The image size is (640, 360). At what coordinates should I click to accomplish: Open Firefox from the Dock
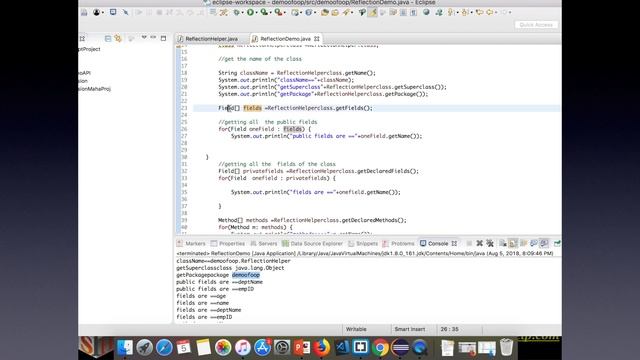(x=321, y=348)
